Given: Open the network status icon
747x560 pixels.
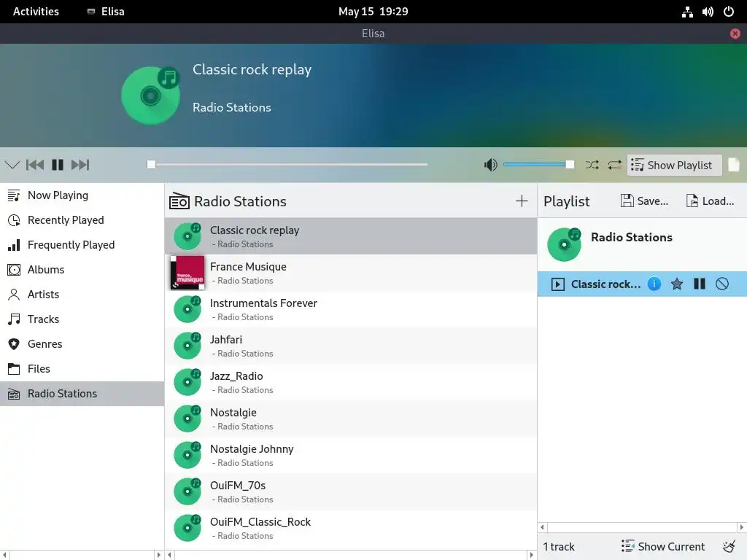Looking at the screenshot, I should pyautogui.click(x=687, y=12).
